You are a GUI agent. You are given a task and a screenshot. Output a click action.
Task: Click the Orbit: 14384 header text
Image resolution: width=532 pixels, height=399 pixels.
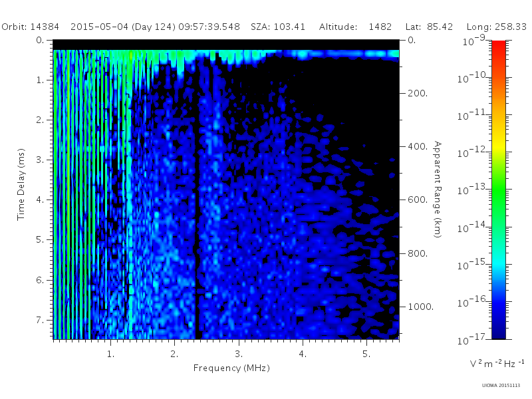click(x=30, y=27)
